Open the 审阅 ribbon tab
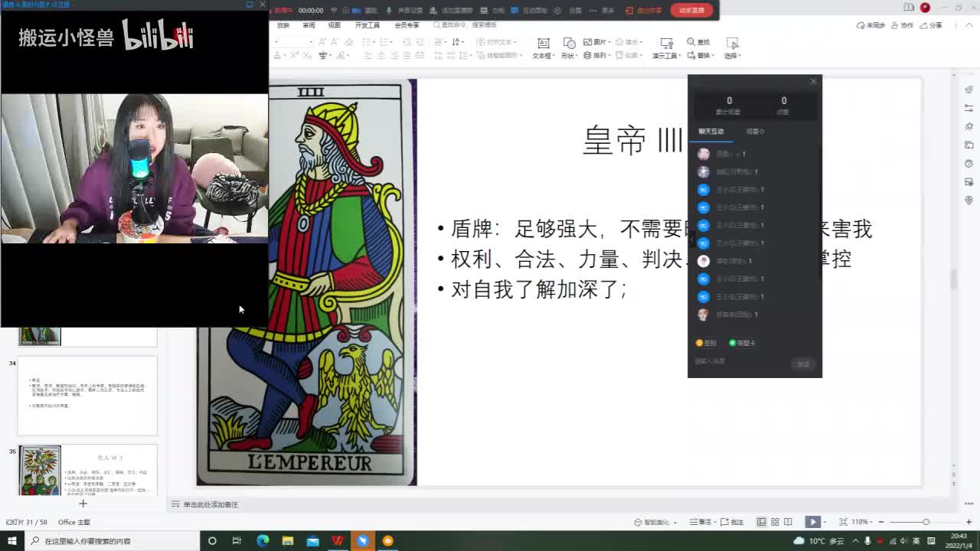This screenshot has height=551, width=980. click(309, 25)
